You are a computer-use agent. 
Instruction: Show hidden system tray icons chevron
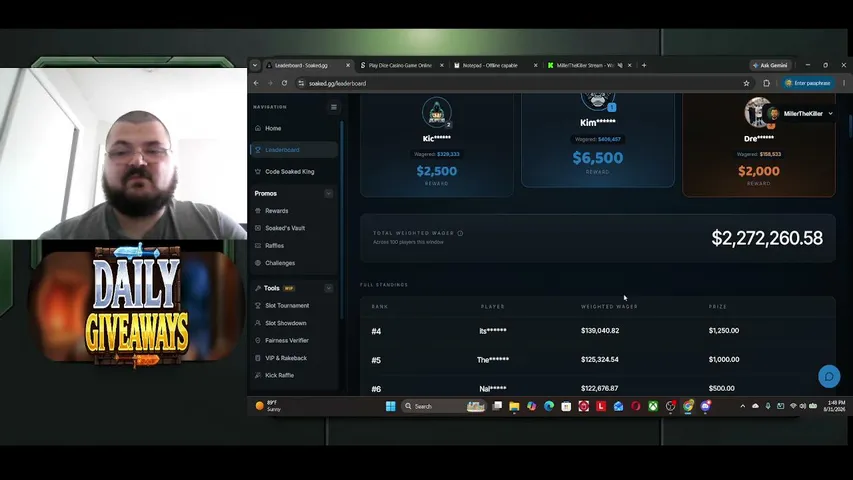[x=743, y=407]
